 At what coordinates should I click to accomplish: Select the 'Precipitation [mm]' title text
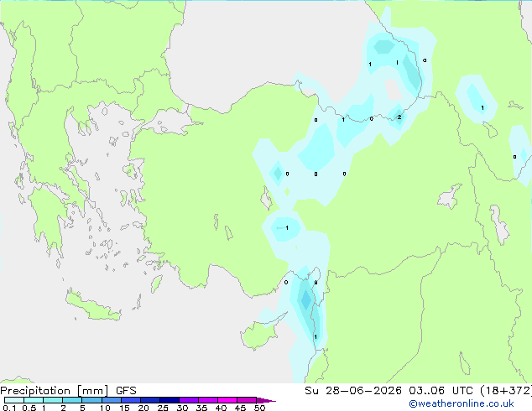click(x=55, y=391)
